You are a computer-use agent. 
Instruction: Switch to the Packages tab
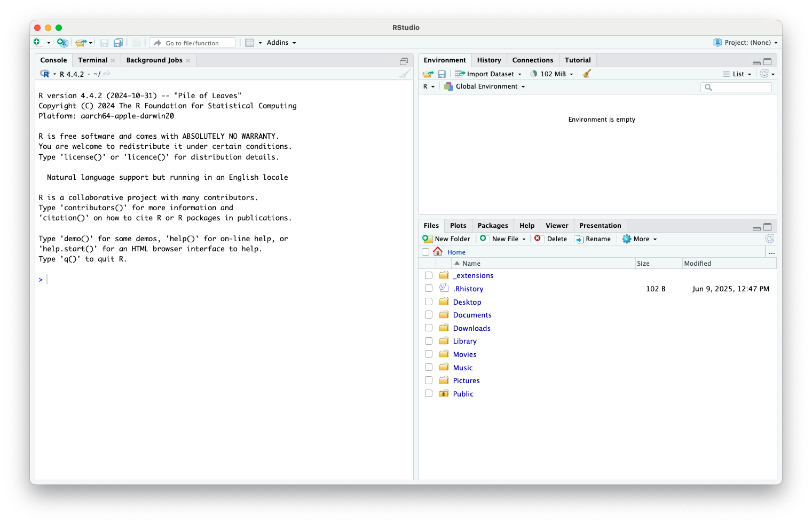click(492, 226)
